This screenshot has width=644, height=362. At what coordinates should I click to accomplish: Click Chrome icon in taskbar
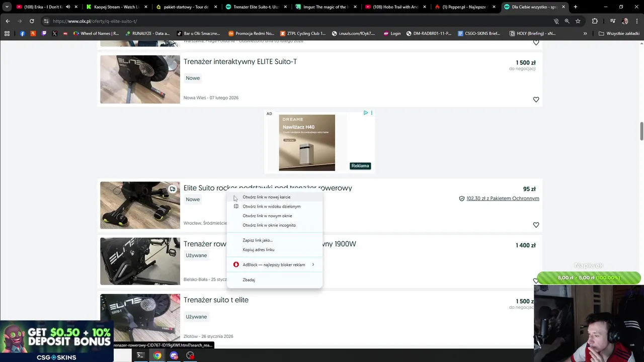(x=157, y=355)
